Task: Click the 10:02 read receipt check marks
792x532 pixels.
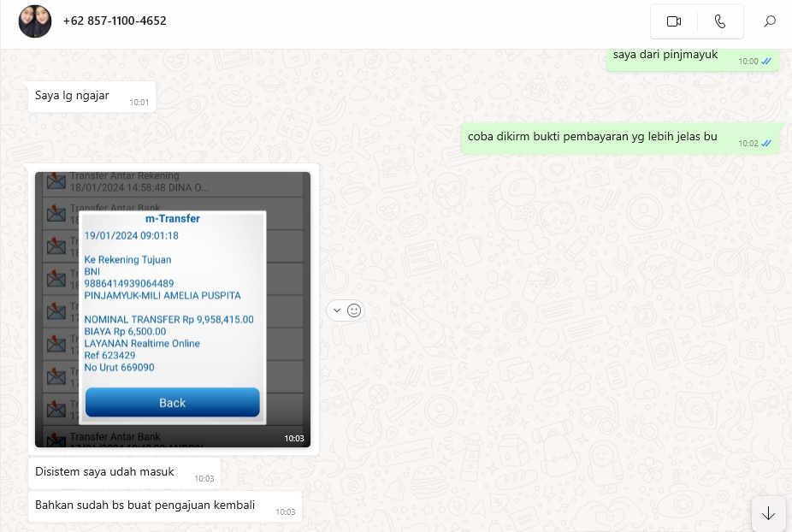Action: click(766, 144)
